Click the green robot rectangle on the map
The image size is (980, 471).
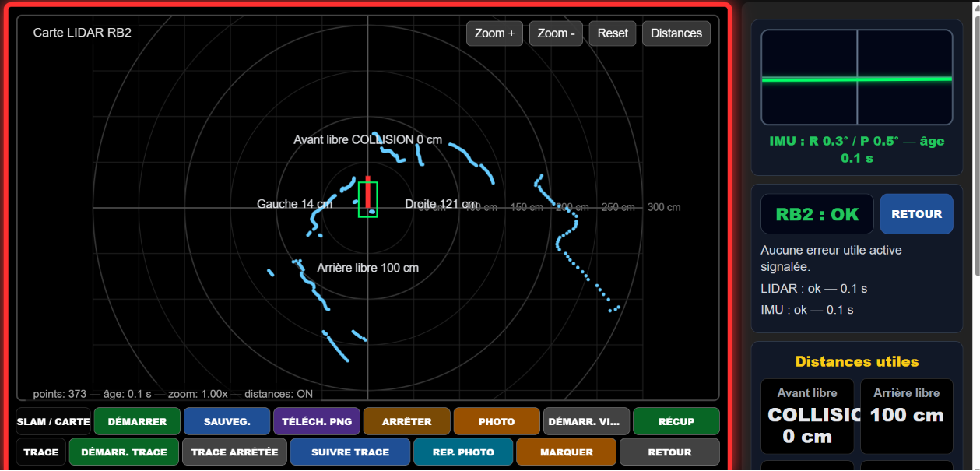(x=368, y=199)
